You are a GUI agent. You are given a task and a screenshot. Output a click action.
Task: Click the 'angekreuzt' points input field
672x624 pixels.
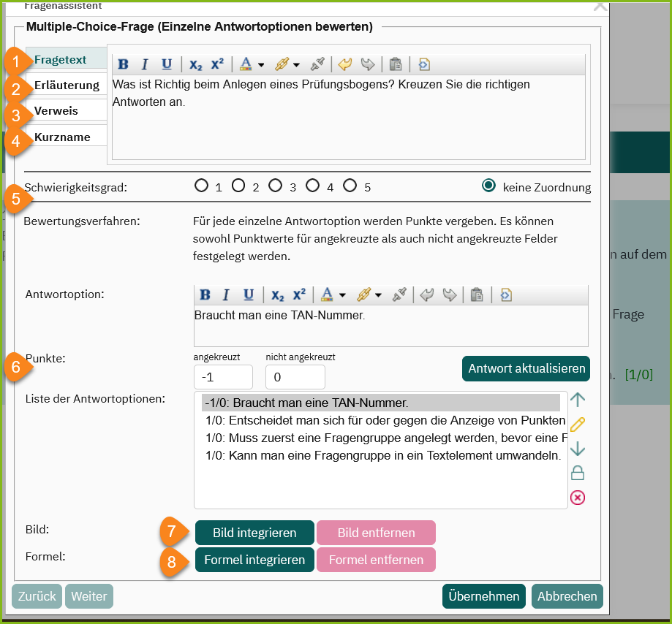[222, 377]
